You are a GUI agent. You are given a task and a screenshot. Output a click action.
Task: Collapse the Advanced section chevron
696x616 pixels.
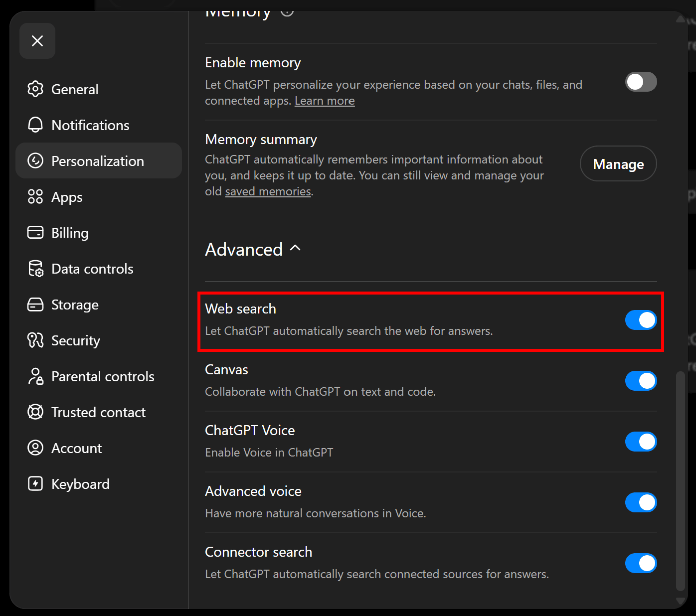(x=295, y=248)
